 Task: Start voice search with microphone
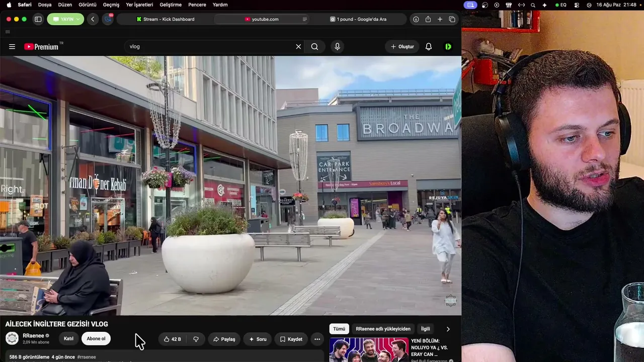pyautogui.click(x=337, y=46)
